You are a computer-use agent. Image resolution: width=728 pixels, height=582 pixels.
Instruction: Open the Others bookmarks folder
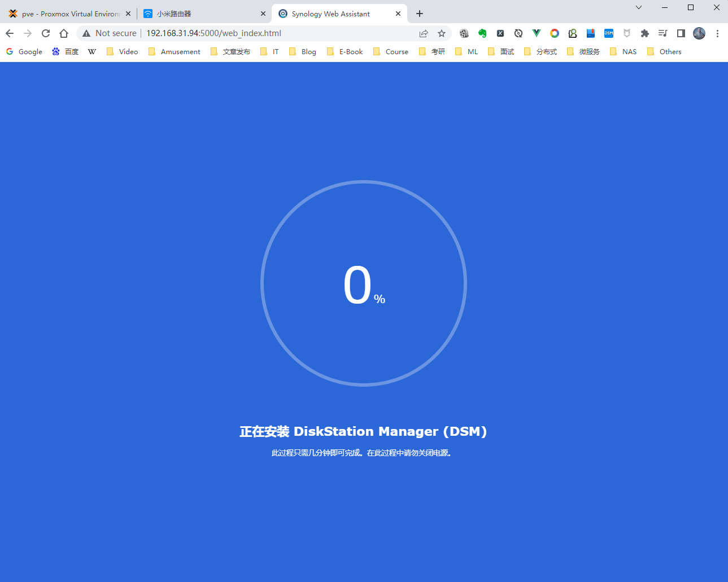(664, 51)
